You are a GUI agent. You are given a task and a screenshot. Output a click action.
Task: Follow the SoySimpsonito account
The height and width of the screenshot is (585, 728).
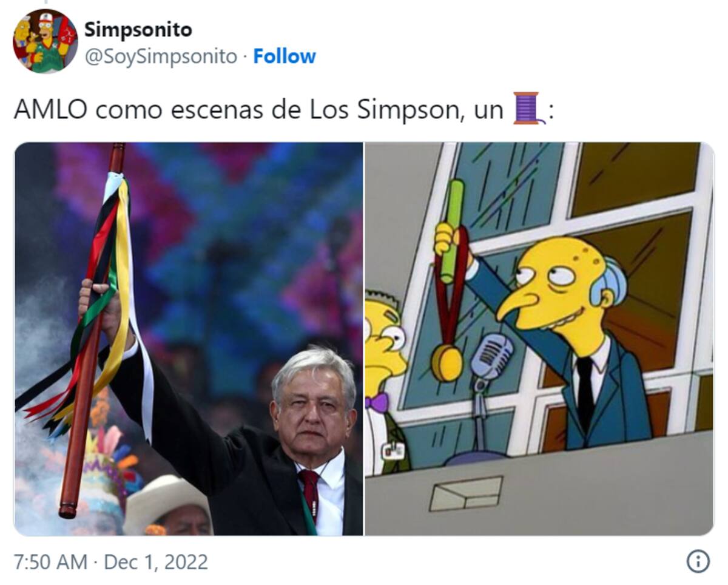(284, 56)
